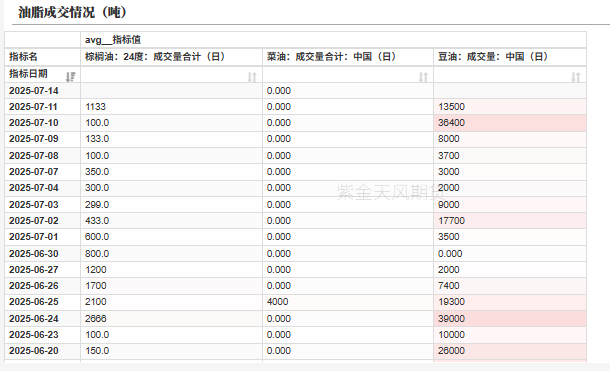Select date row 2025-06-30
The image size is (610, 371).
[x=34, y=254]
